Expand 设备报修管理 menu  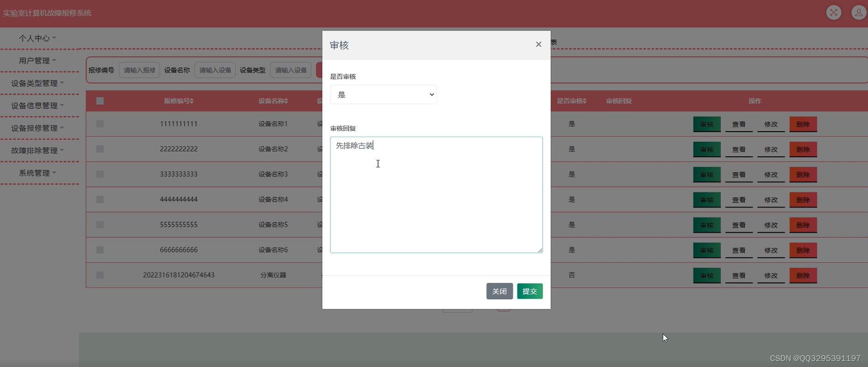coord(37,128)
